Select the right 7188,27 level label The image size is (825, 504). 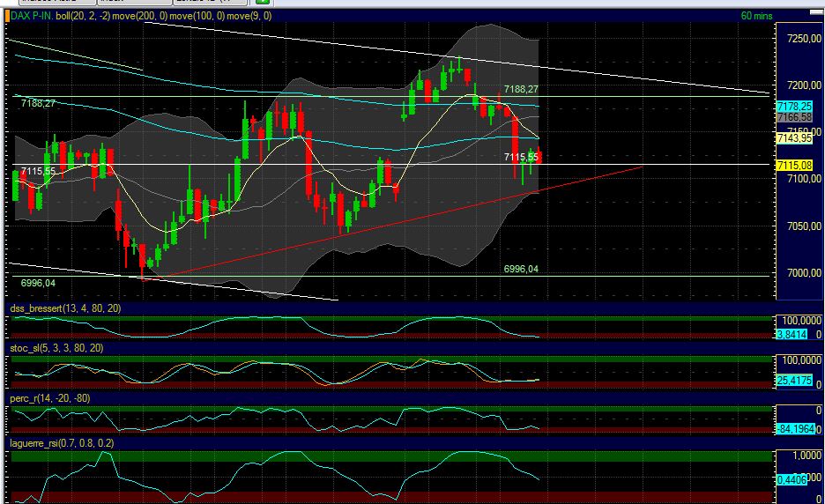pos(521,90)
